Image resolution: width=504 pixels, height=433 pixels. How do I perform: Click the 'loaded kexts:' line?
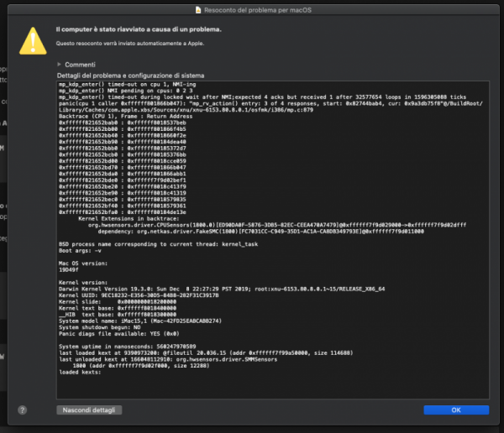[80, 373]
